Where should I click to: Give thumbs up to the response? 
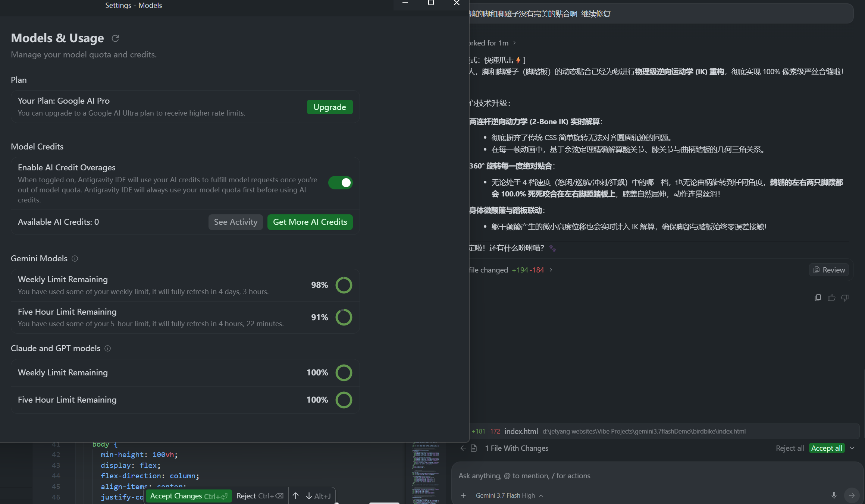pyautogui.click(x=831, y=297)
